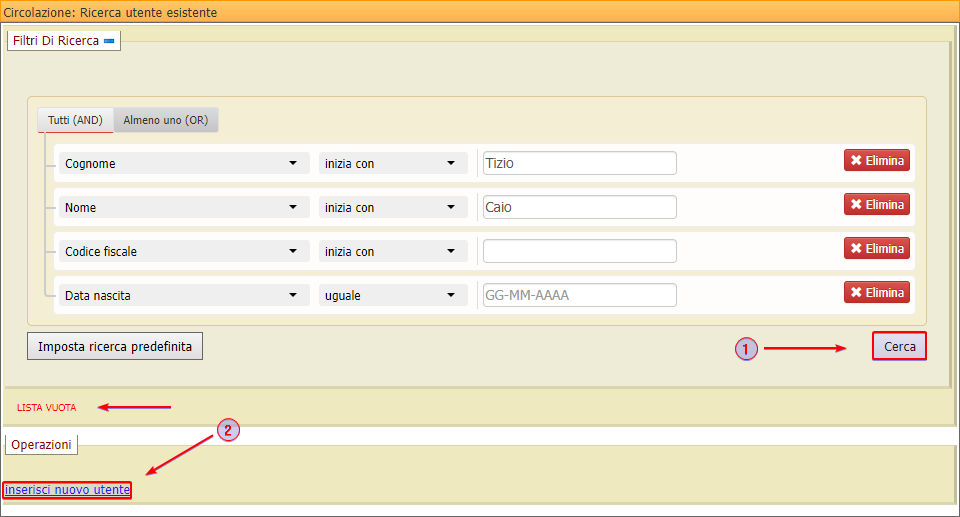The height and width of the screenshot is (517, 960).
Task: Click Imposta ricerca predefinita button
Action: (115, 346)
